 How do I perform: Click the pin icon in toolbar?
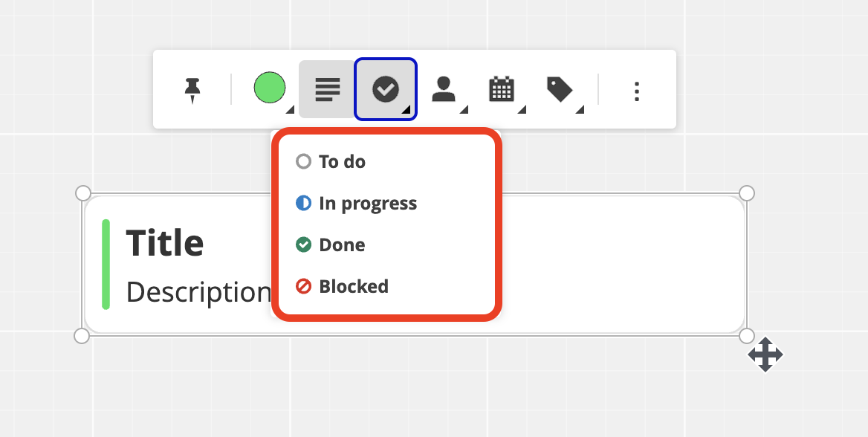pyautogui.click(x=192, y=90)
